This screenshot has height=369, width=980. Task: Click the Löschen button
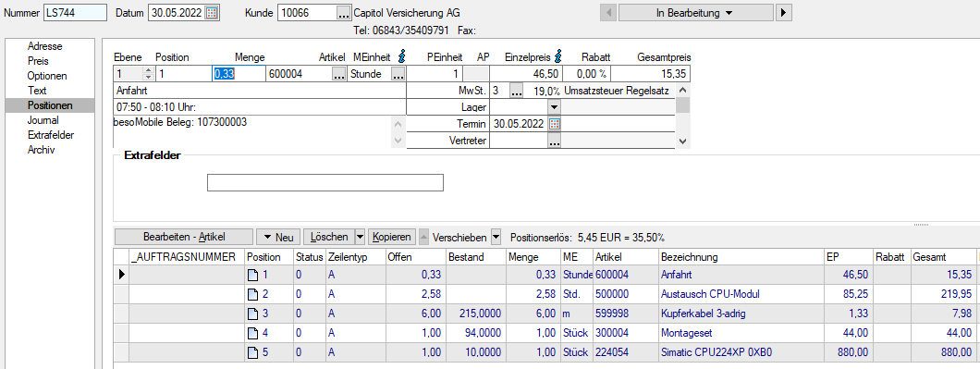(x=329, y=237)
